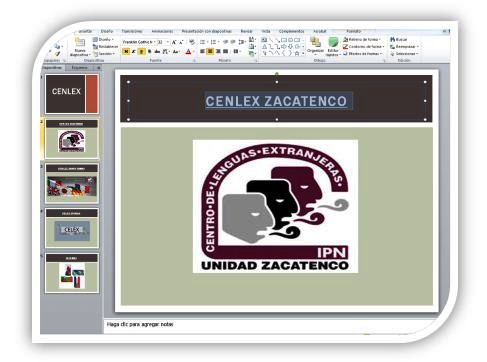Open the font name combo box
Screen dimensions: 487x362
point(138,42)
